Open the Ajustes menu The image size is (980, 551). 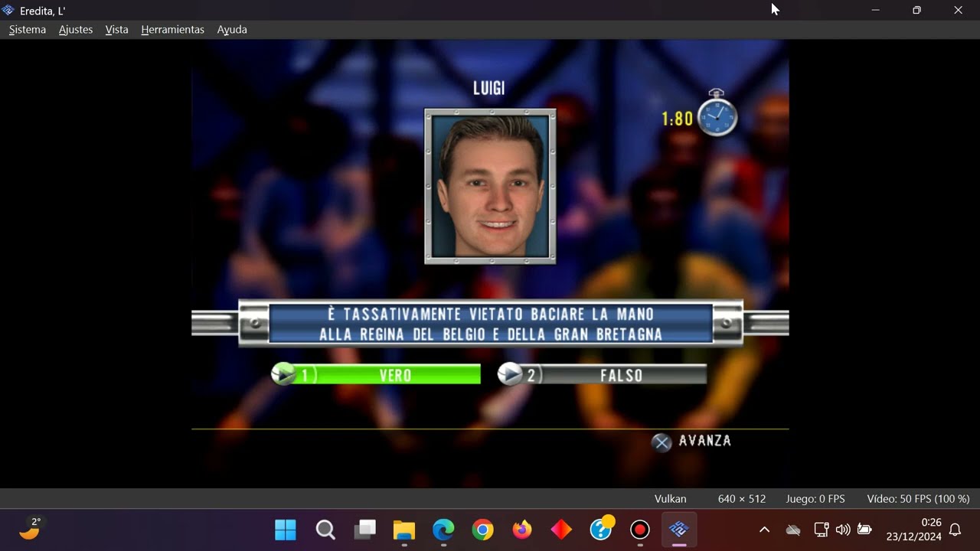76,30
